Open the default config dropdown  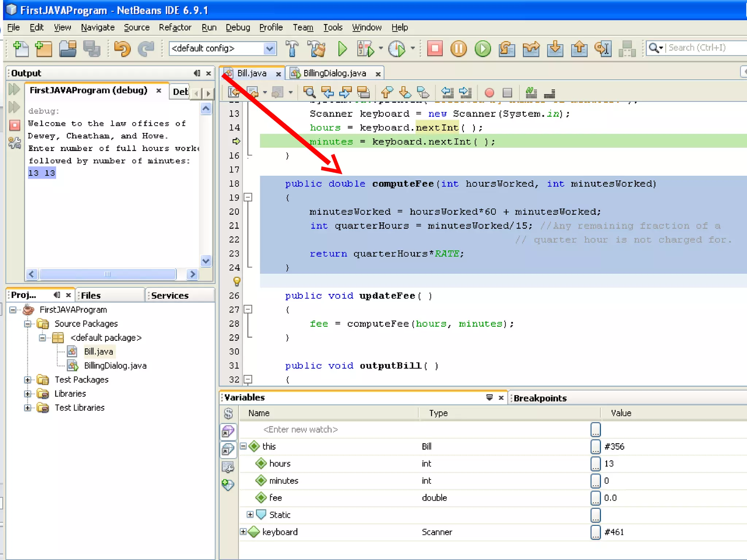coord(269,48)
